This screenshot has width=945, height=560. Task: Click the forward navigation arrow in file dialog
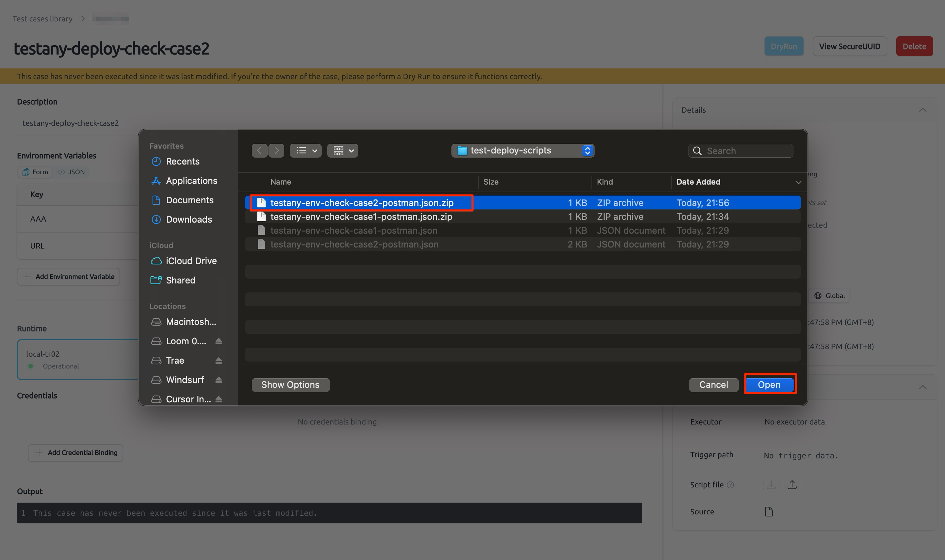[276, 151]
